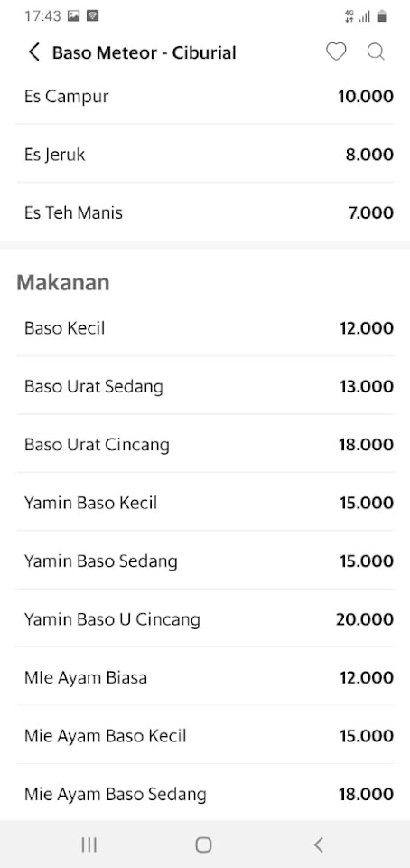Select Mie Ayam Baso Sedang
The width and height of the screenshot is (410, 868).
(205, 793)
